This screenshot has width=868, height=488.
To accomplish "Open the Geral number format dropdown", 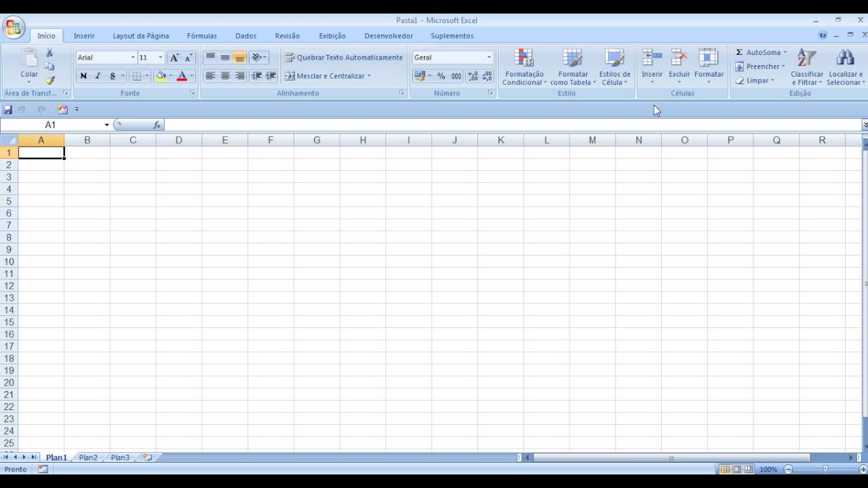I will pos(489,58).
